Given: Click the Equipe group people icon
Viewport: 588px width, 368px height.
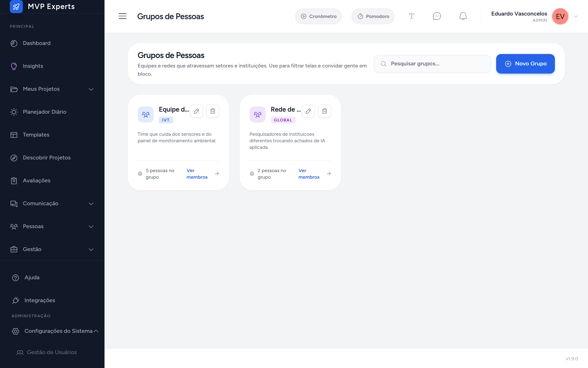Looking at the screenshot, I should (x=146, y=114).
